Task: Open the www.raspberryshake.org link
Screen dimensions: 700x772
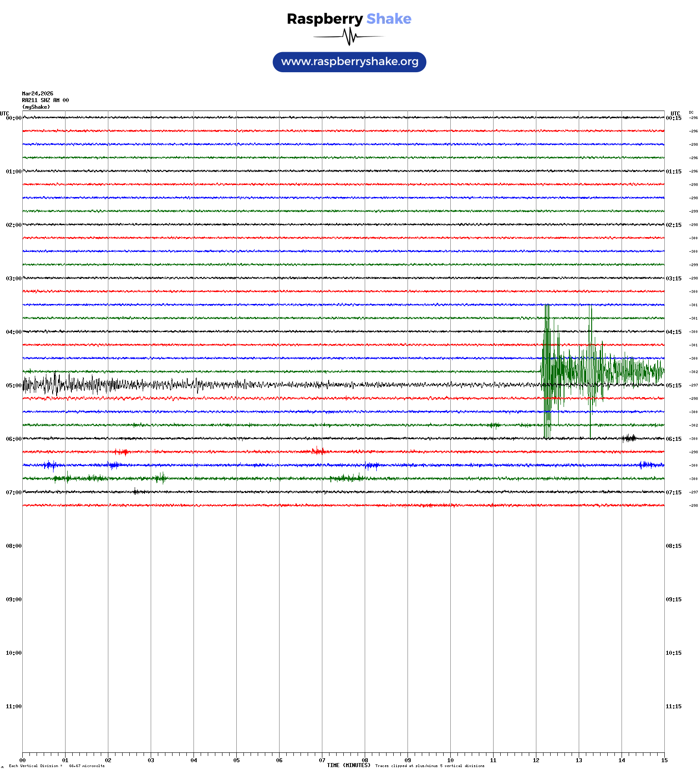Action: tap(349, 62)
